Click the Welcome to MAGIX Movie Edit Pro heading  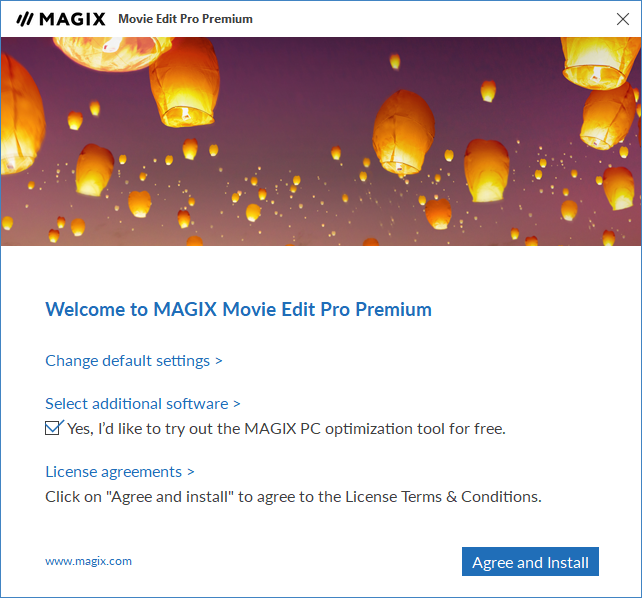click(x=238, y=309)
